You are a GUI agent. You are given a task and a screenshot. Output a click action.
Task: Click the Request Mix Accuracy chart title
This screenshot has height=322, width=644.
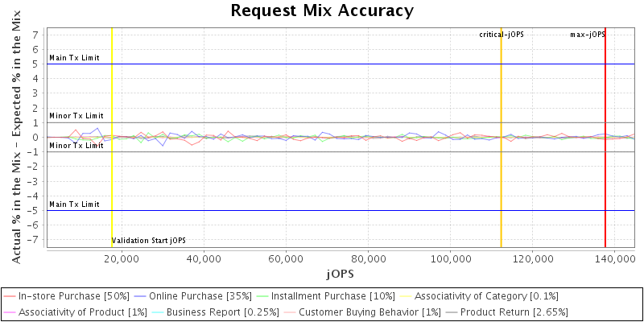pos(322,10)
